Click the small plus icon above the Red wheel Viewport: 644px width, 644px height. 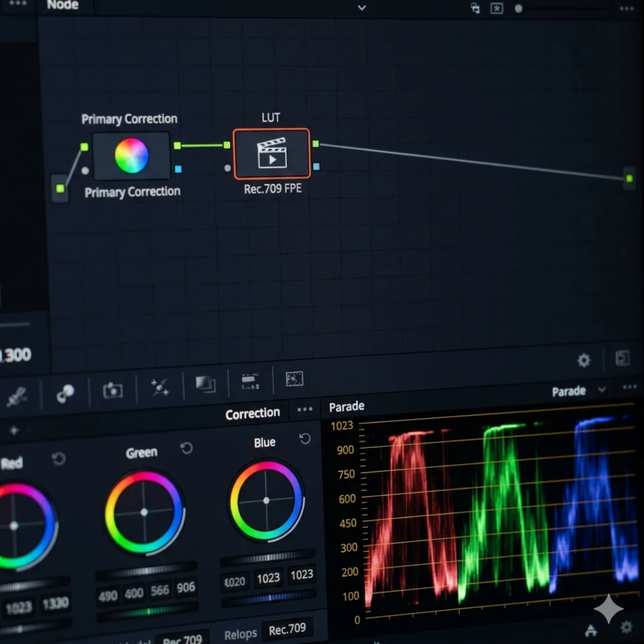tap(14, 431)
